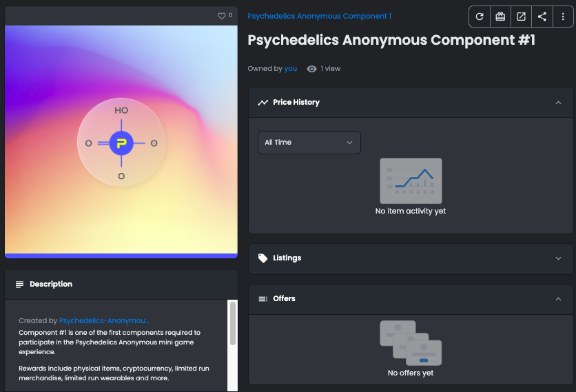Open the three-dot more options menu
Screen dimensions: 576x392
tap(563, 17)
